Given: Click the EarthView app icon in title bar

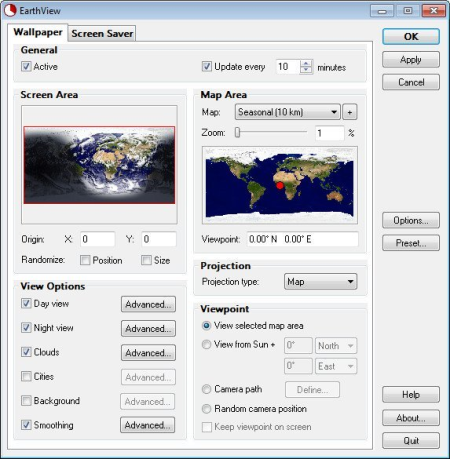Looking at the screenshot, I should pos(10,10).
